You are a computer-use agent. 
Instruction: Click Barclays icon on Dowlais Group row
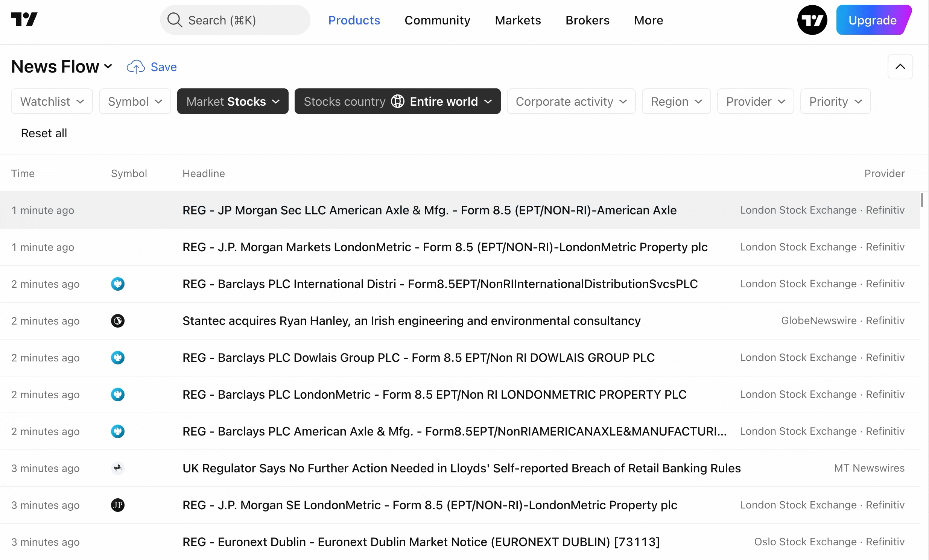point(118,358)
